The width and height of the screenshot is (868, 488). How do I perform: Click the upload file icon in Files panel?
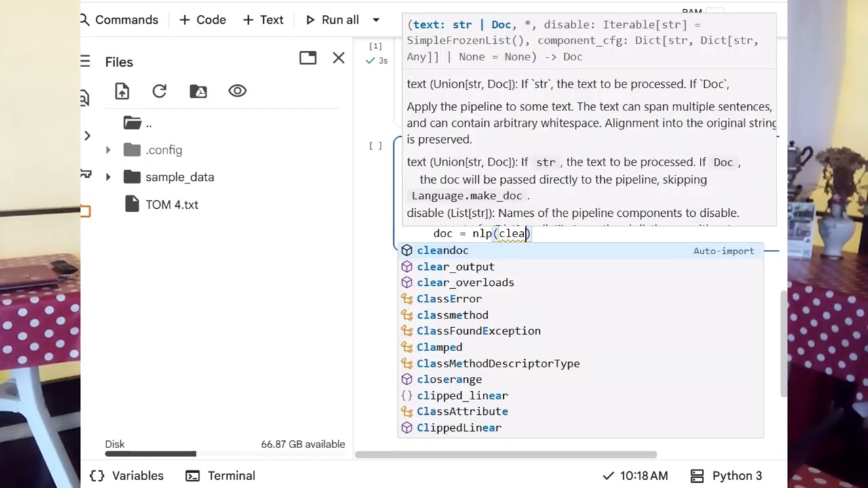coord(122,91)
